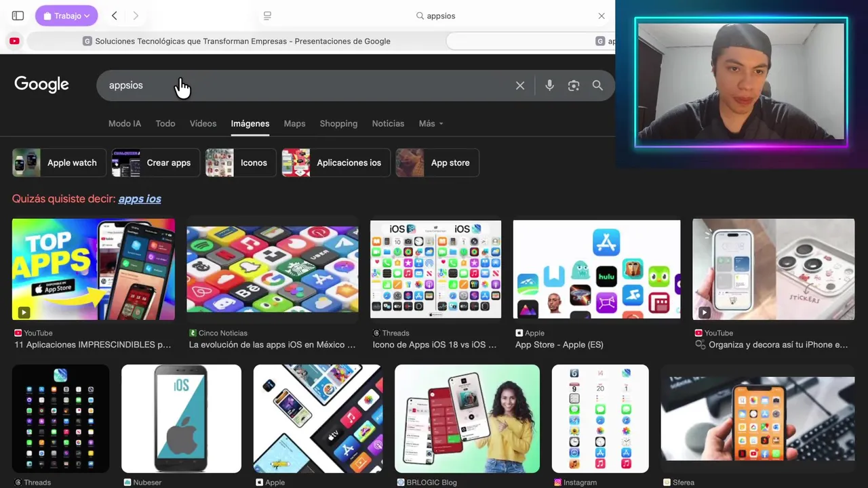Open the Sferea orange iPhone image

click(x=758, y=419)
